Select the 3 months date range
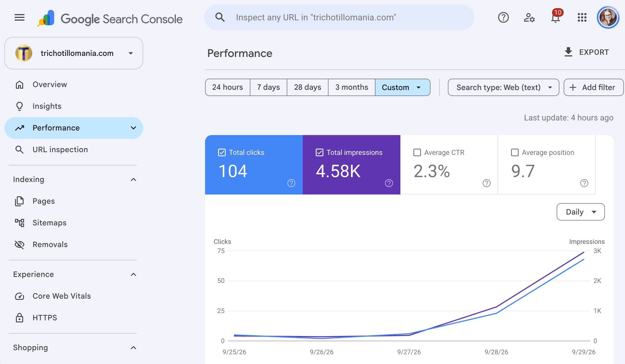 tap(352, 87)
